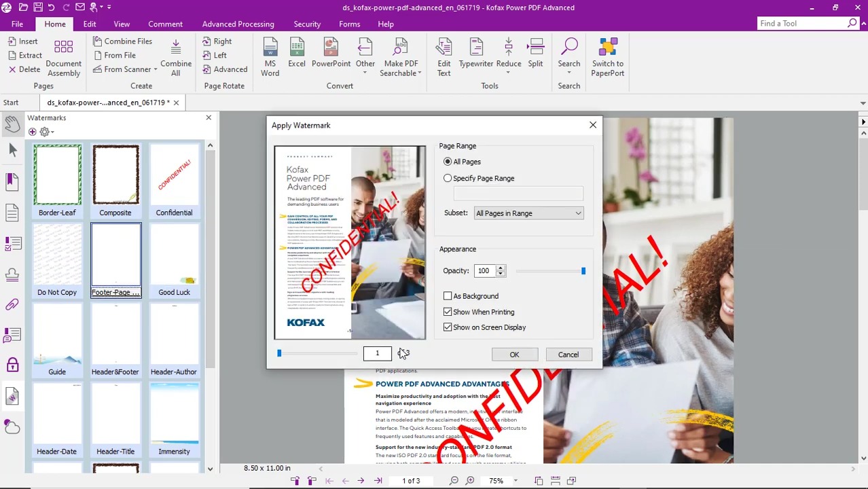Screen dimensions: 868x489
Task: Click the MS Word convert icon
Action: pyautogui.click(x=270, y=57)
